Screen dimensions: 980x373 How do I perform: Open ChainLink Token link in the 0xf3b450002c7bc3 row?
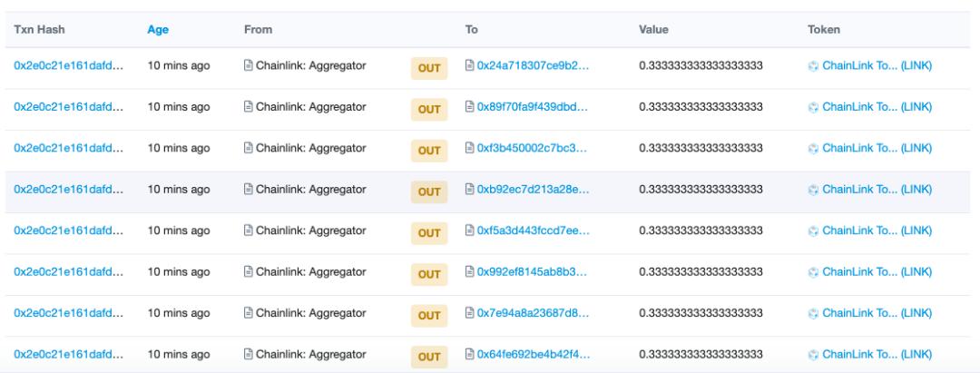877,147
